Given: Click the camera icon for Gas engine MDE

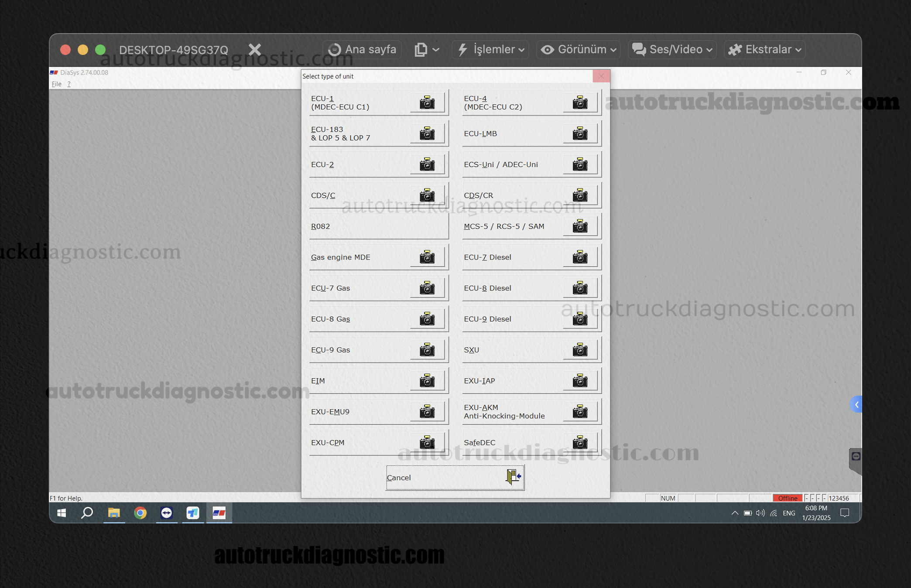Looking at the screenshot, I should point(427,257).
